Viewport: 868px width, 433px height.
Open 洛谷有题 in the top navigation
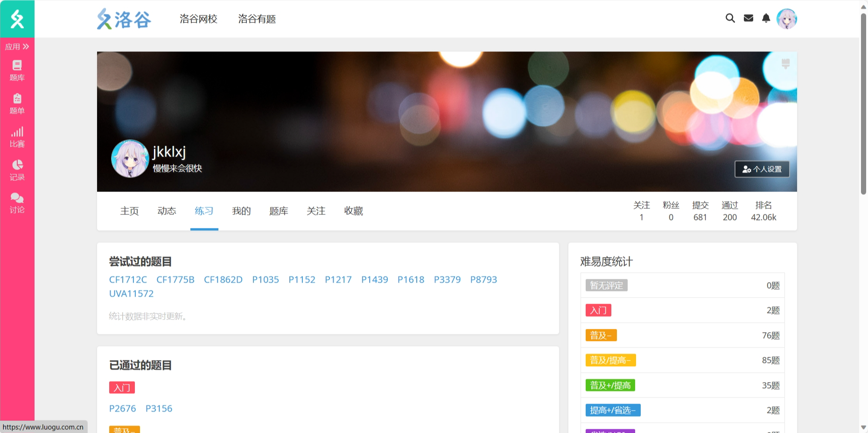coord(257,19)
